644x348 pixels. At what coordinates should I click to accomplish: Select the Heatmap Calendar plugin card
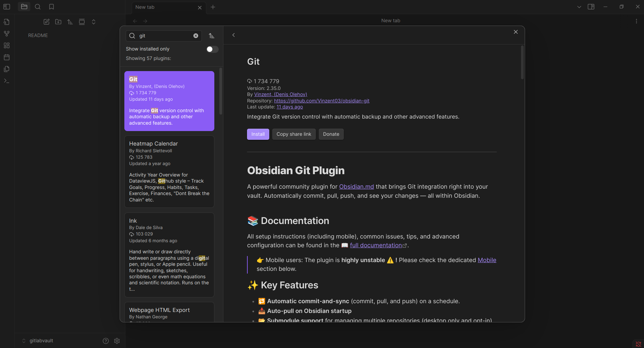tap(169, 172)
